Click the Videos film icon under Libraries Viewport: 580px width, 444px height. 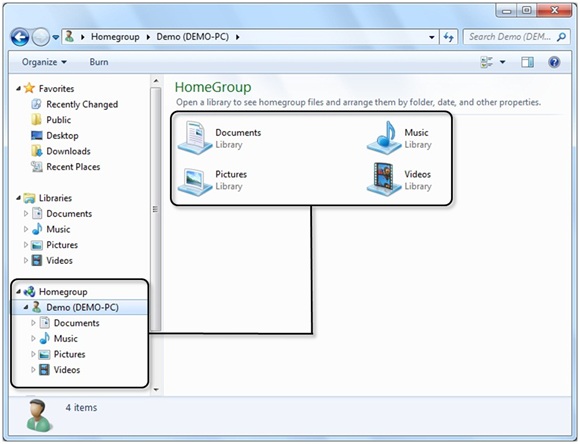pyautogui.click(x=37, y=260)
